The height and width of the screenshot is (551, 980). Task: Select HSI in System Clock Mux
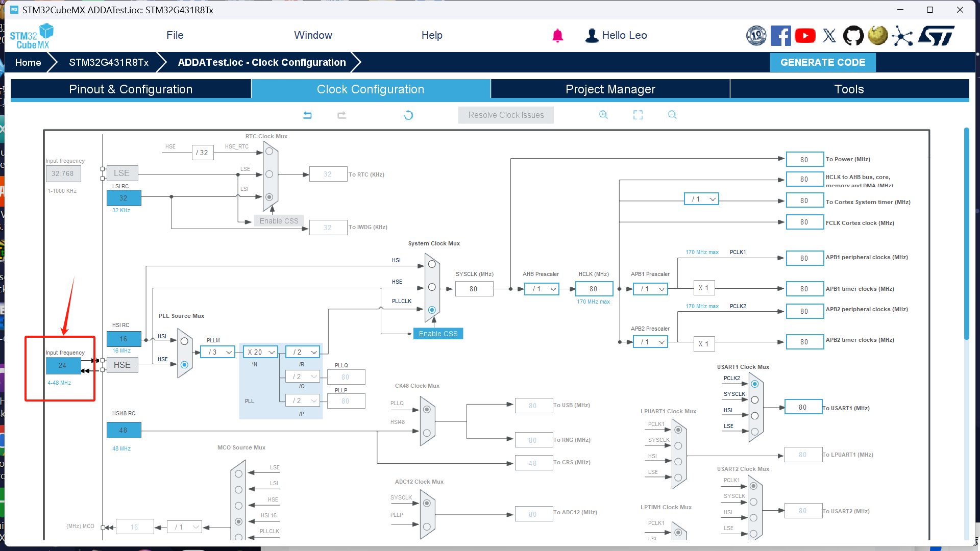click(432, 264)
